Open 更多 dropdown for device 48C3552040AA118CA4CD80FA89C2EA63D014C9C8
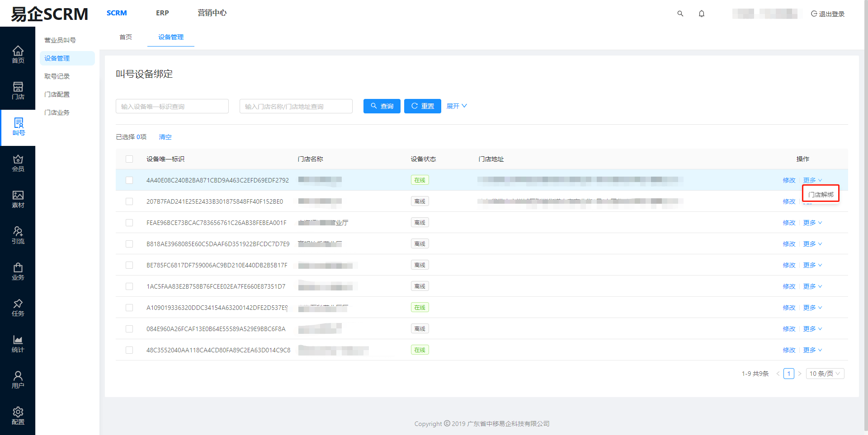Image resolution: width=868 pixels, height=435 pixels. pyautogui.click(x=812, y=350)
